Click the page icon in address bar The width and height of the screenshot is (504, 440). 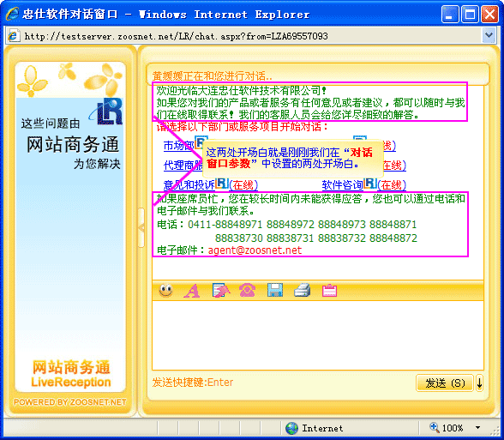coord(14,35)
